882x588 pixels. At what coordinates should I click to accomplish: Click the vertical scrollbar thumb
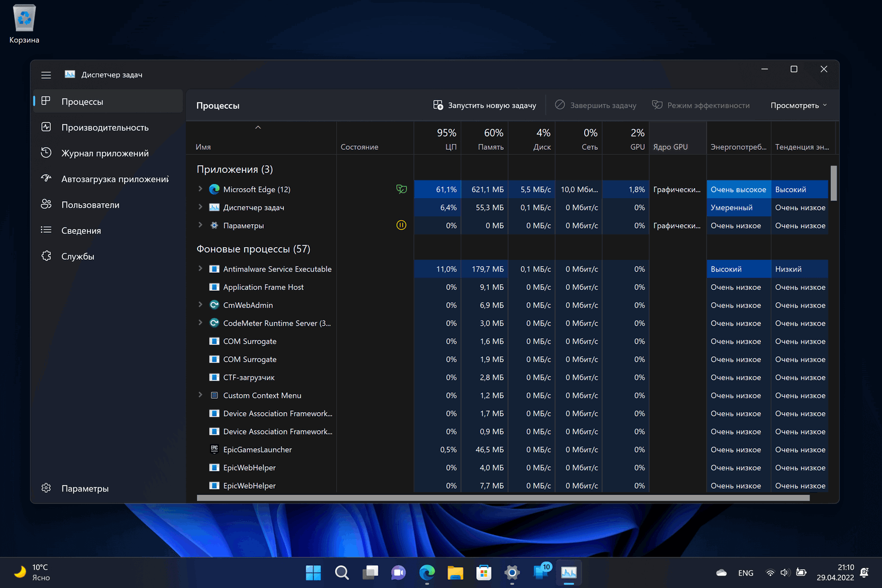[834, 183]
